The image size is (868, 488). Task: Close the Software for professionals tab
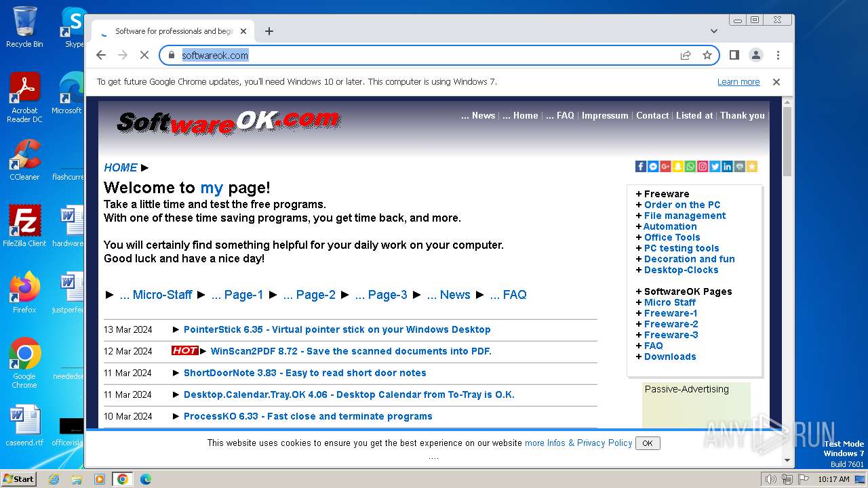pos(243,31)
